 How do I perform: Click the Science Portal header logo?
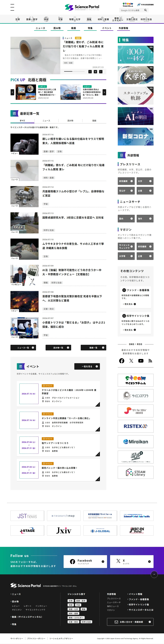click(x=82, y=7)
